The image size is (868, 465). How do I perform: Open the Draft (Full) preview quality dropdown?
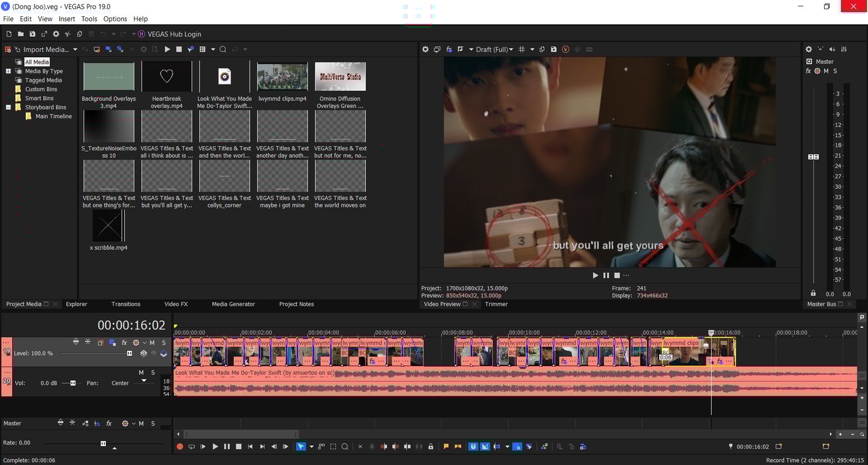pos(494,50)
